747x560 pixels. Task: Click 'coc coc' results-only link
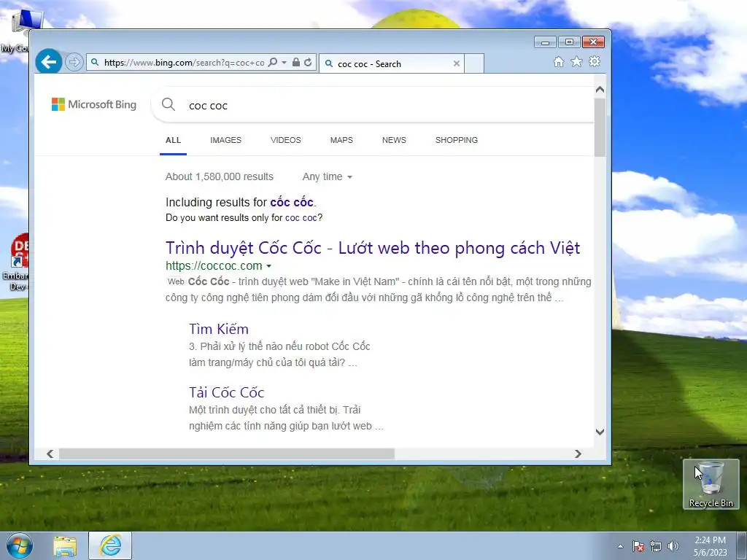(301, 217)
